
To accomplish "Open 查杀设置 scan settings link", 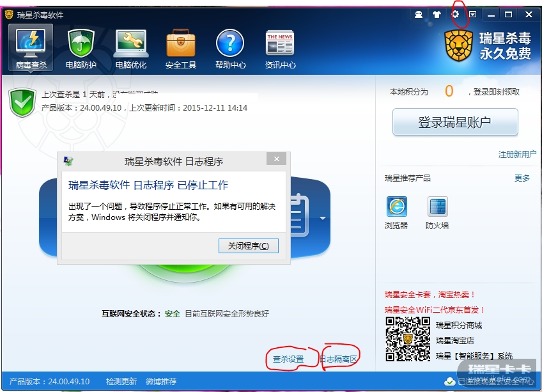I will pos(288,359).
